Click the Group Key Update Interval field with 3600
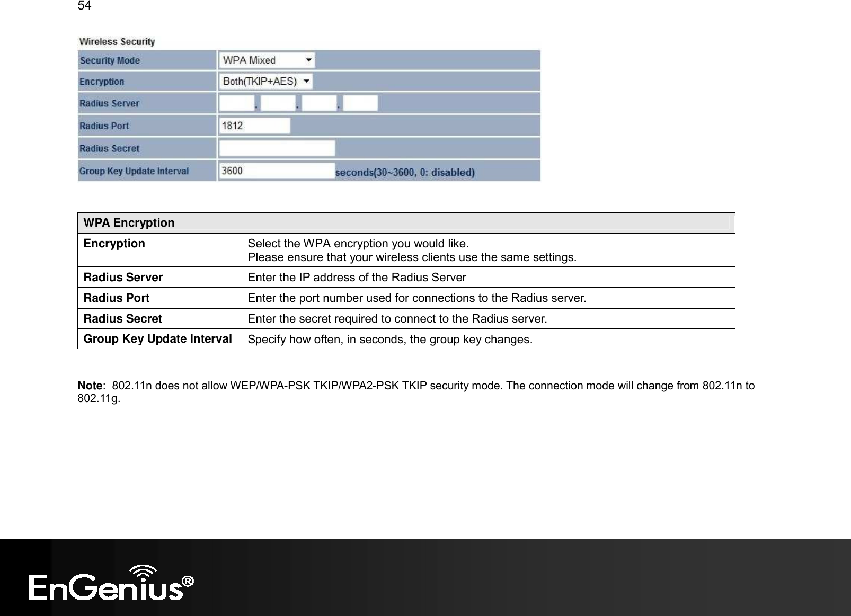Viewport: 851px width, 616px height. 277,171
